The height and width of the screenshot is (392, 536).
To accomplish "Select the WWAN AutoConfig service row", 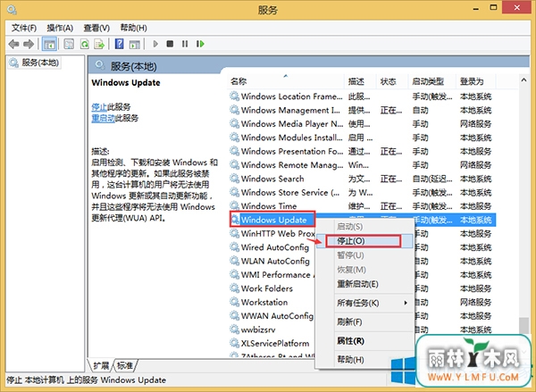I will pos(272,316).
